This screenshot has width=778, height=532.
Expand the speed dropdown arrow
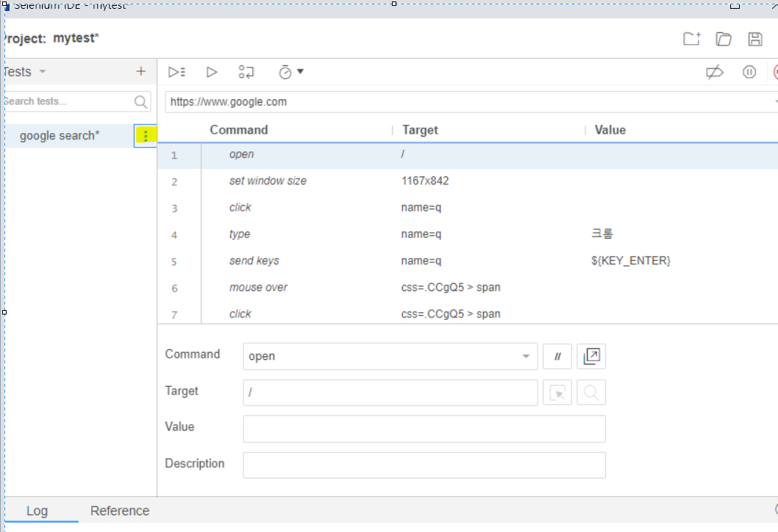tap(300, 71)
